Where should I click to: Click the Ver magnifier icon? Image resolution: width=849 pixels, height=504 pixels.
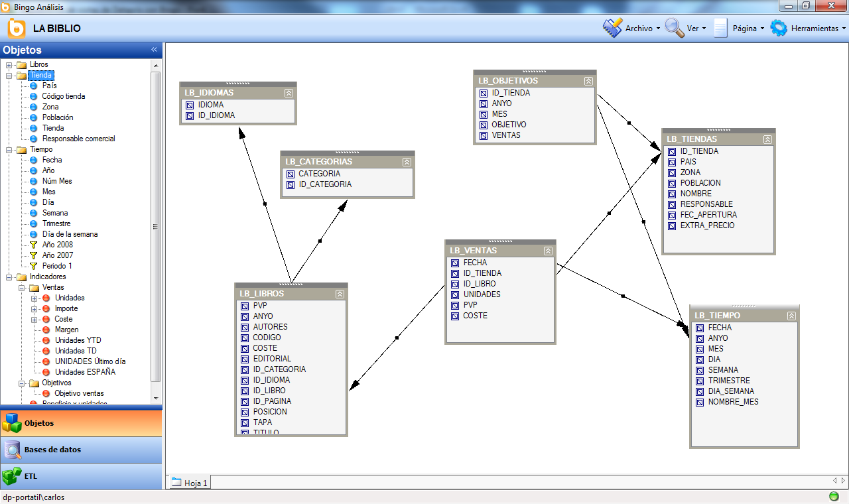click(675, 29)
